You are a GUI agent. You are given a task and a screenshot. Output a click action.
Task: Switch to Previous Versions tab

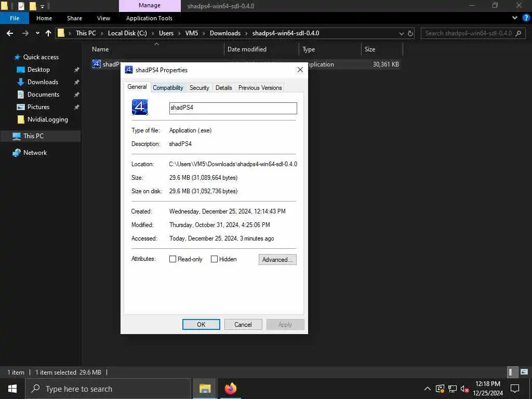click(260, 87)
